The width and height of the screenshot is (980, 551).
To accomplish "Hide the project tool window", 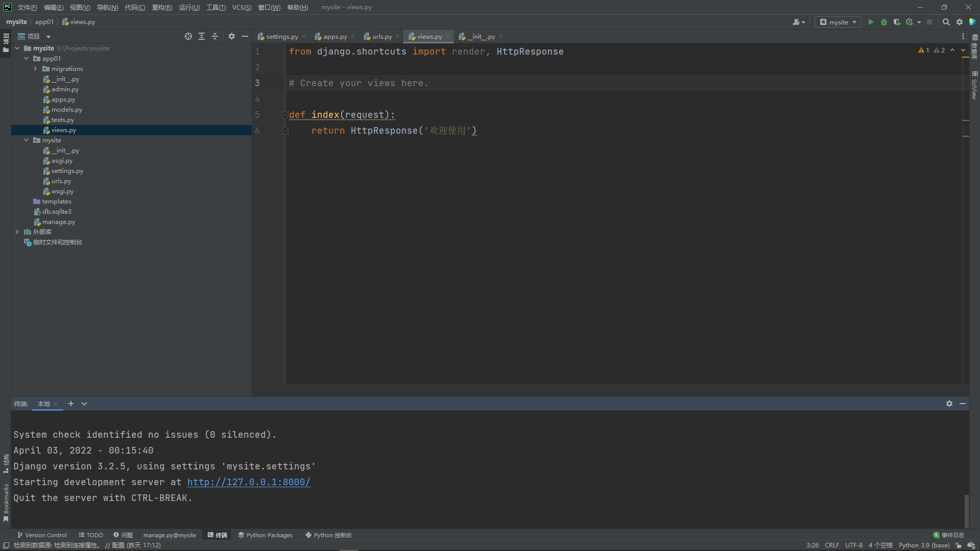I will [x=245, y=36].
